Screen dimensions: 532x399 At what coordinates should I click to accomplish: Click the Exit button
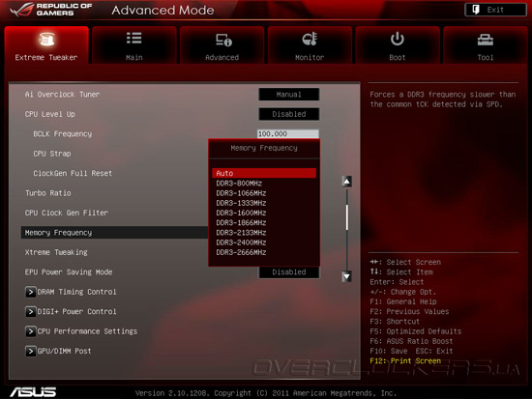click(x=495, y=10)
